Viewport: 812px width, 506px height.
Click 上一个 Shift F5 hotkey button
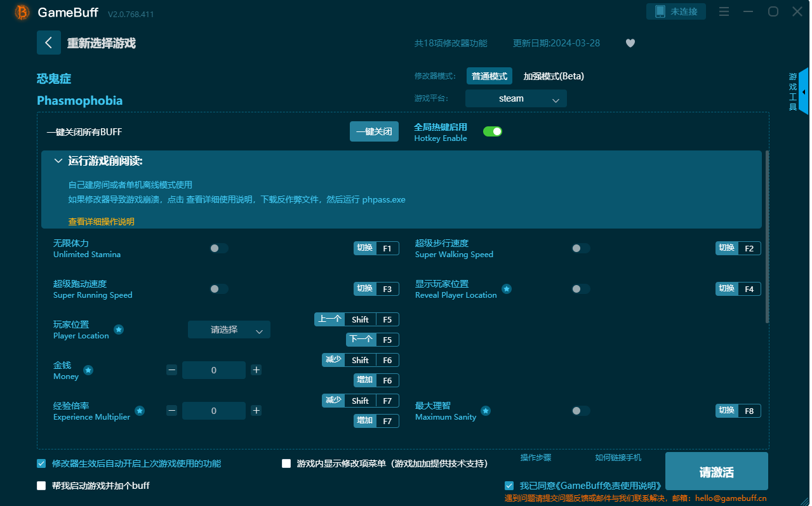[x=357, y=319]
